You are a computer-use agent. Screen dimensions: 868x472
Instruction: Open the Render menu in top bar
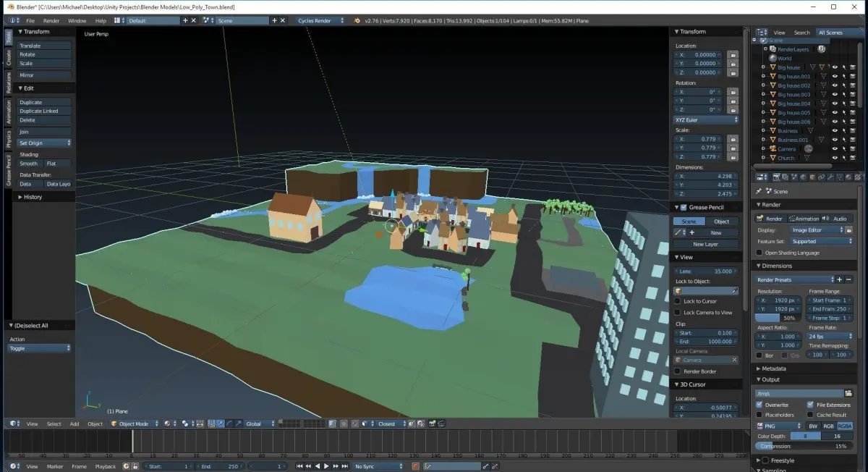(51, 20)
